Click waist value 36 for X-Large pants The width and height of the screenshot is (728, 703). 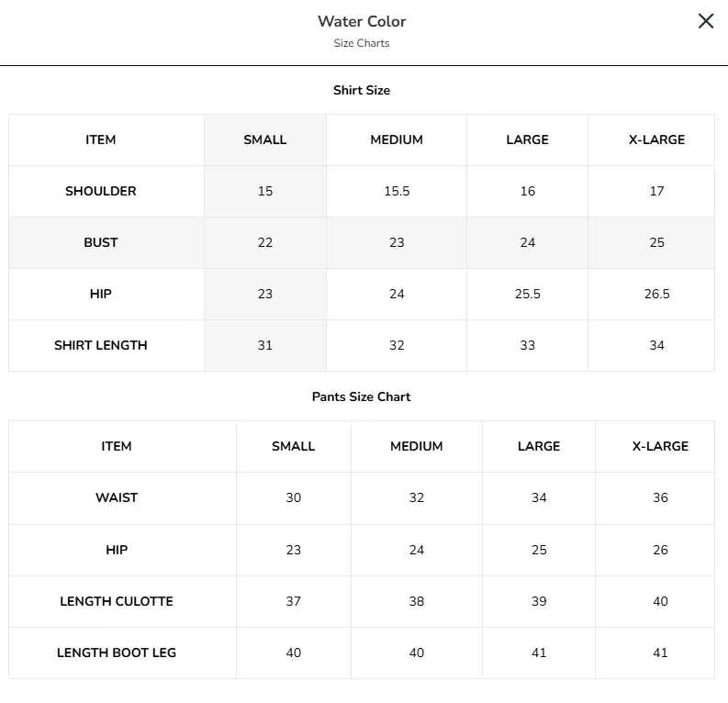[660, 497]
